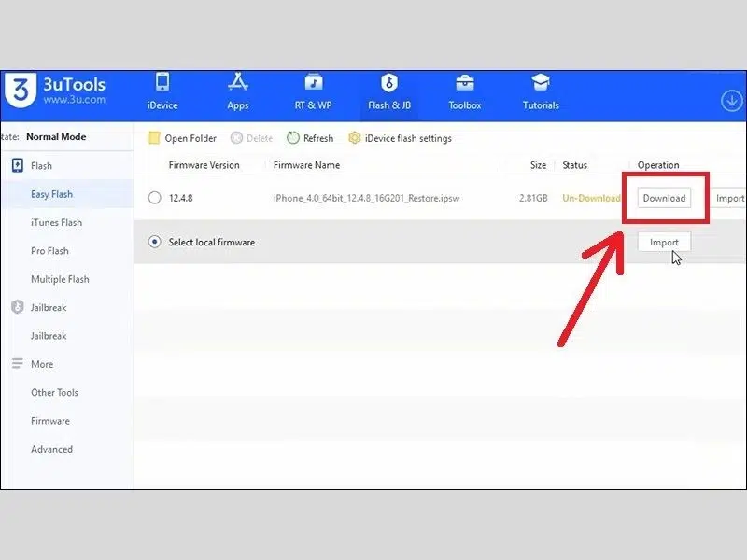Click the Un-Download status text
Image resolution: width=747 pixels, height=560 pixels.
point(591,198)
